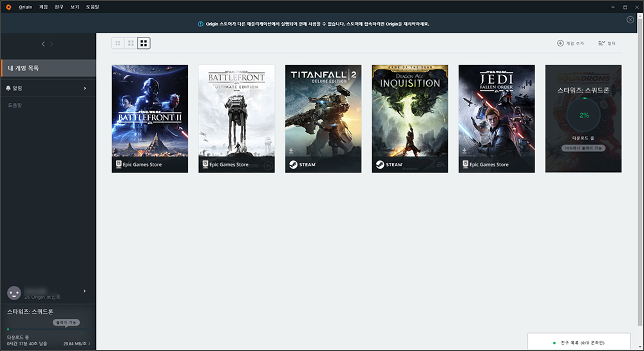Click Epic Games icon on Battlefront Ultimate
The width and height of the screenshot is (644, 351).
[x=205, y=164]
